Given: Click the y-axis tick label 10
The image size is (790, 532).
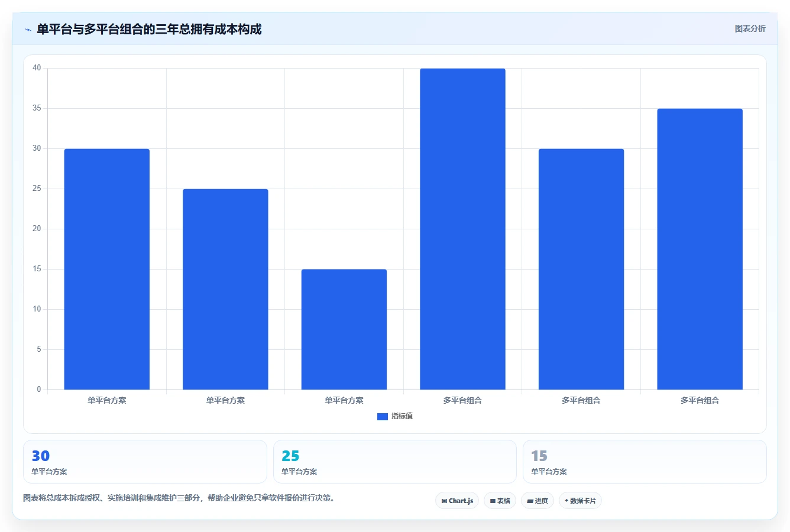Looking at the screenshot, I should point(37,309).
